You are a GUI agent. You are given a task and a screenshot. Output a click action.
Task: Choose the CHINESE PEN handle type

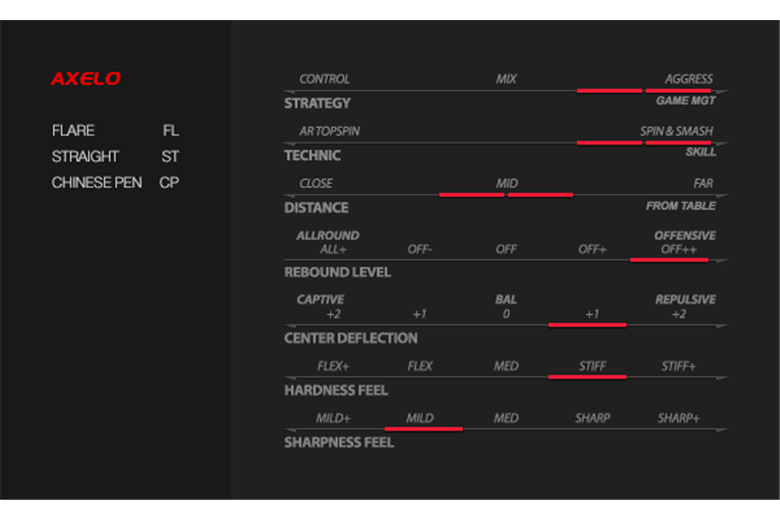point(97,183)
